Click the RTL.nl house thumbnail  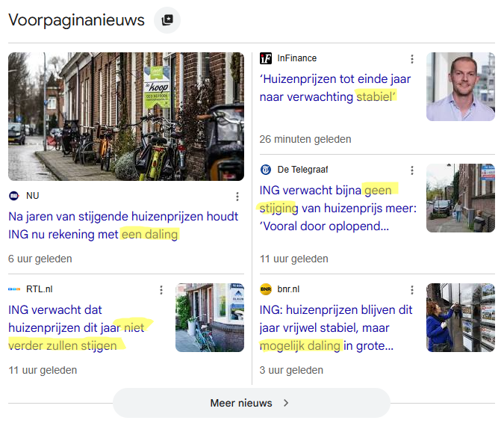click(210, 318)
